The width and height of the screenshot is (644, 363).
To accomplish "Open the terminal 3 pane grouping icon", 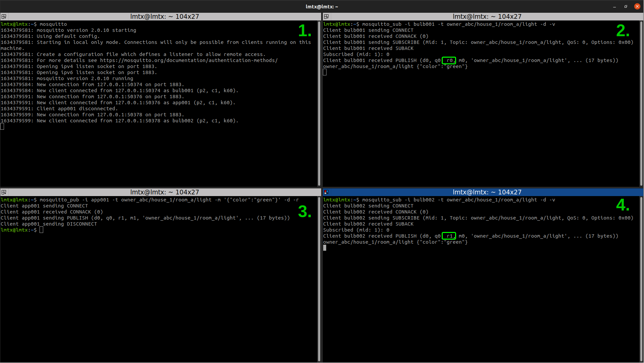I will (x=4, y=192).
